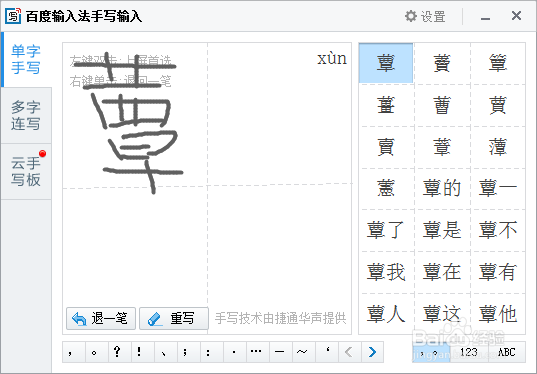Image resolution: width=537 pixels, height=374 pixels.
Task: Choose candidate phrase 蕈有
Action: click(x=498, y=272)
